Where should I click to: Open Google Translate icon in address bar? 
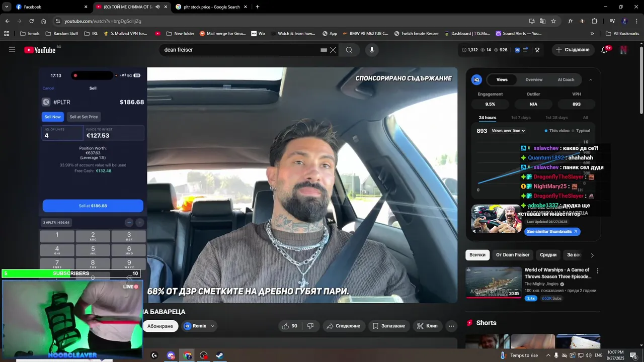click(x=542, y=21)
